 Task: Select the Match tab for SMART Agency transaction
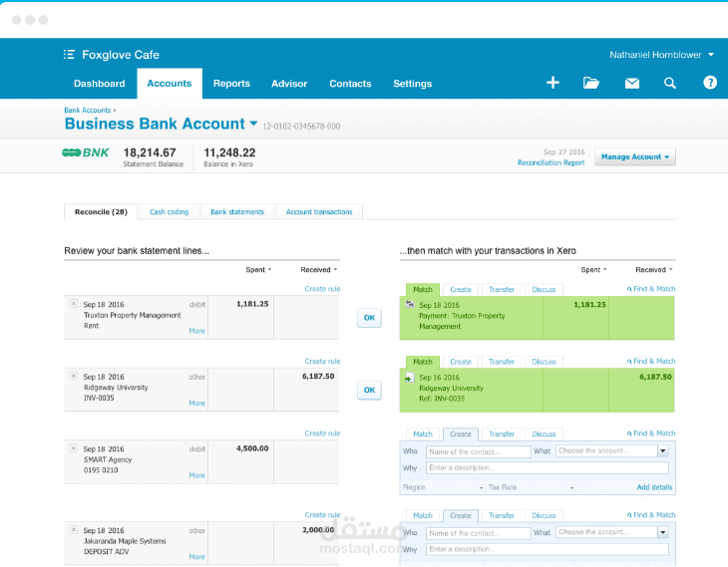pos(423,434)
